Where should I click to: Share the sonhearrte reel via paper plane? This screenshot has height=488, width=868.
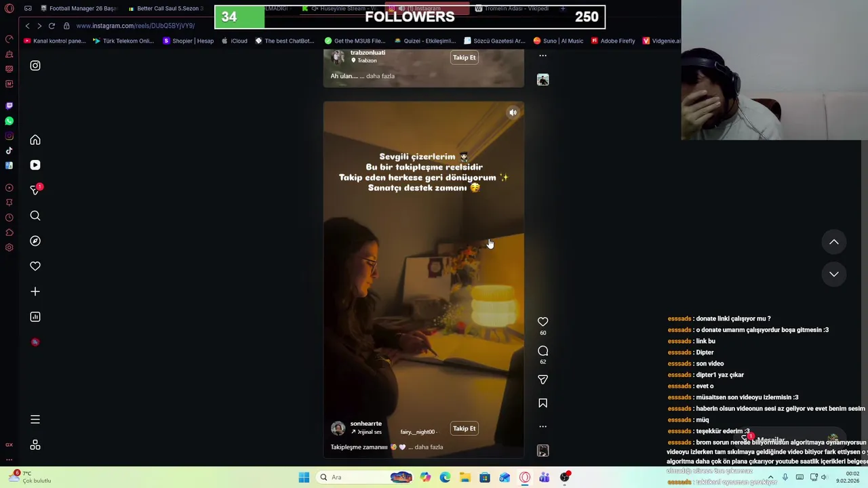click(542, 380)
